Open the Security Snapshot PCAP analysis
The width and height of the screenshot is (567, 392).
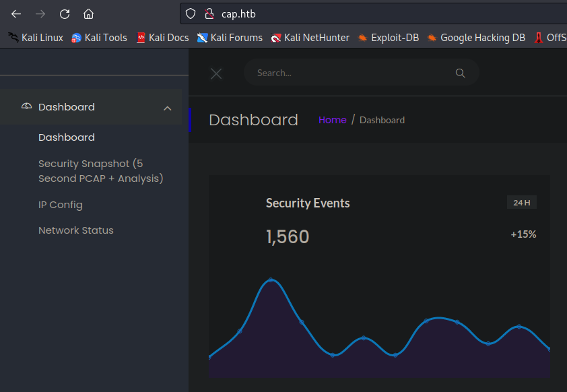tap(100, 170)
